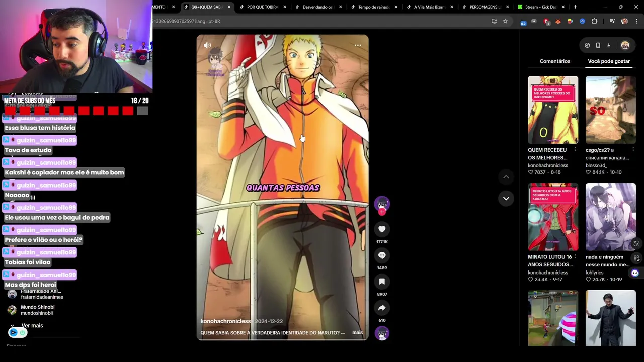Viewport: 644px width, 362px height.
Task: Bookmark this page with the star icon
Action: tap(505, 21)
